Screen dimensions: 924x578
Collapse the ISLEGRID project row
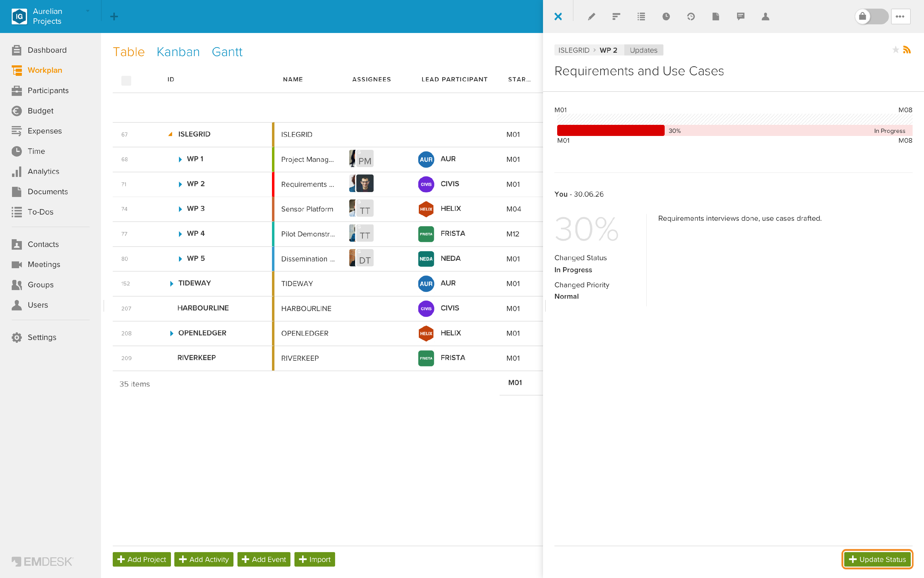coord(170,134)
